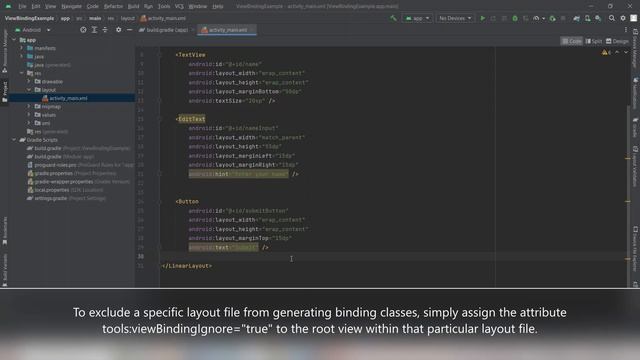The image size is (640, 360).
Task: Open the Build Variants side tool window
Action: [x=5, y=269]
